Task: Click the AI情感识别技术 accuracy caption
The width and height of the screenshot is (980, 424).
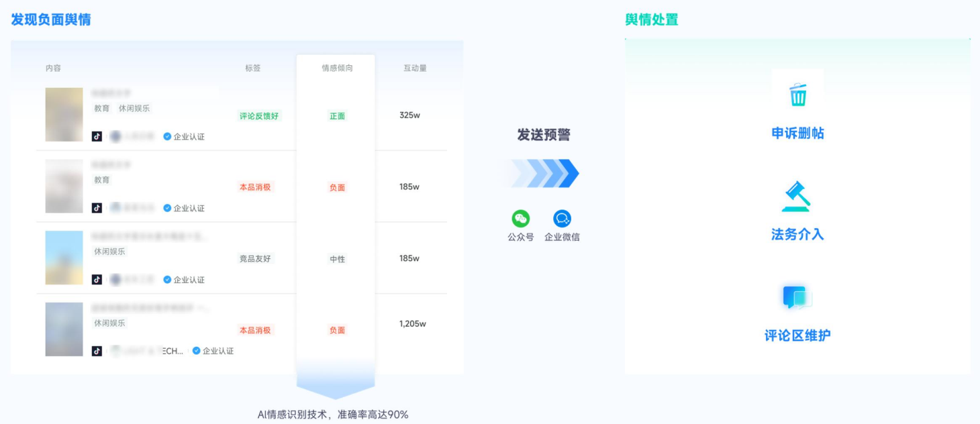Action: pyautogui.click(x=333, y=415)
